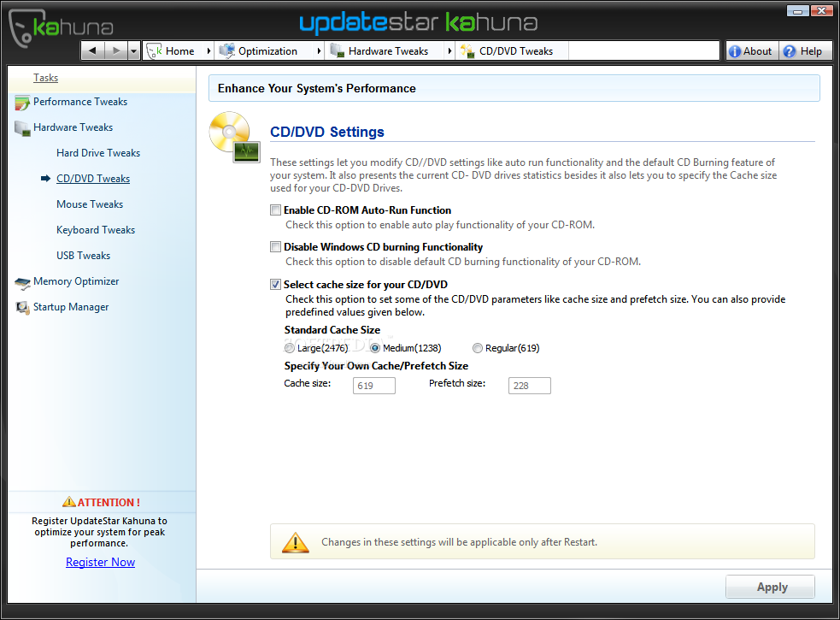Close the Kahuna window
Image resolution: width=840 pixels, height=620 pixels.
tap(821, 11)
